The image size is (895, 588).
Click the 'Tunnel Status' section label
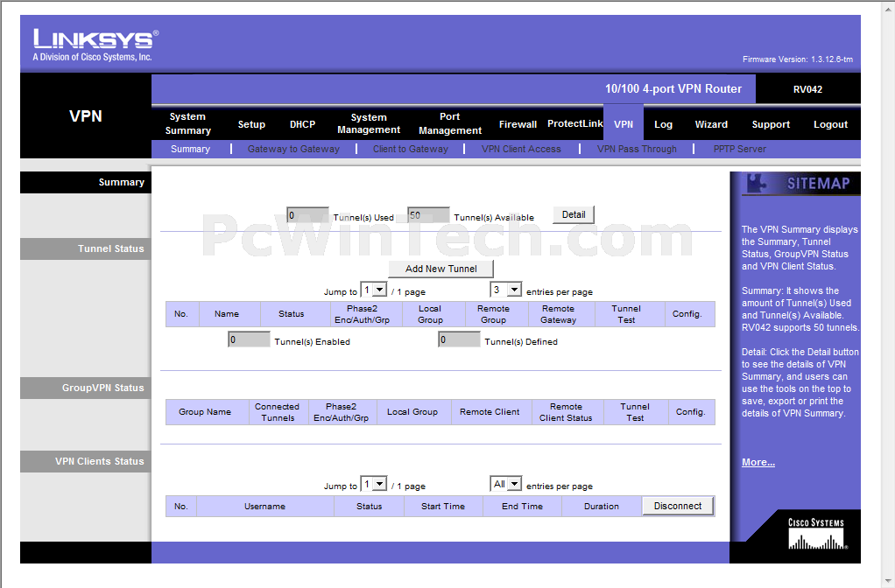click(110, 248)
